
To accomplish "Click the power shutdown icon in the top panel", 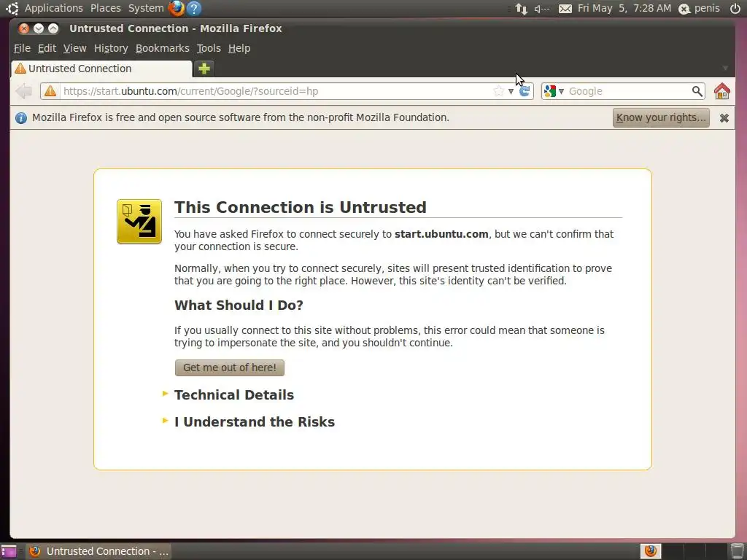I will (735, 8).
